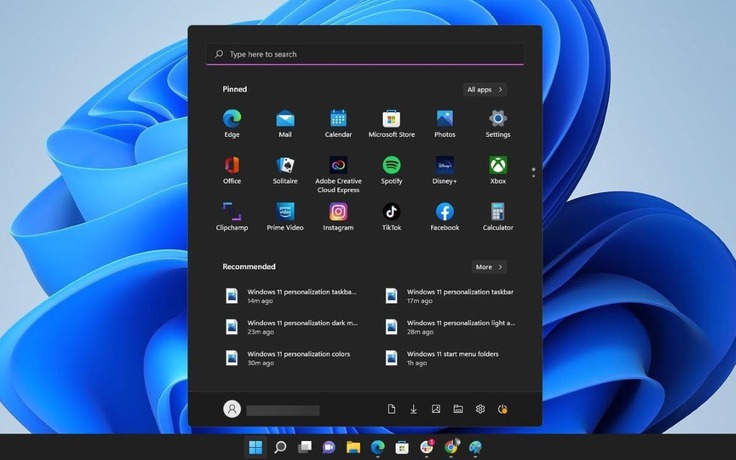The image size is (736, 460).
Task: Open Paint from the taskbar
Action: click(475, 447)
